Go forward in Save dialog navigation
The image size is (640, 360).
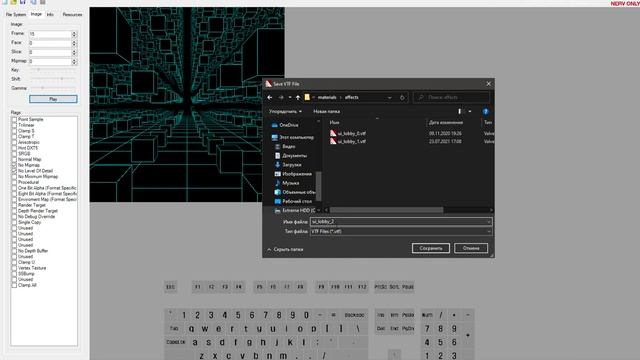(x=281, y=98)
